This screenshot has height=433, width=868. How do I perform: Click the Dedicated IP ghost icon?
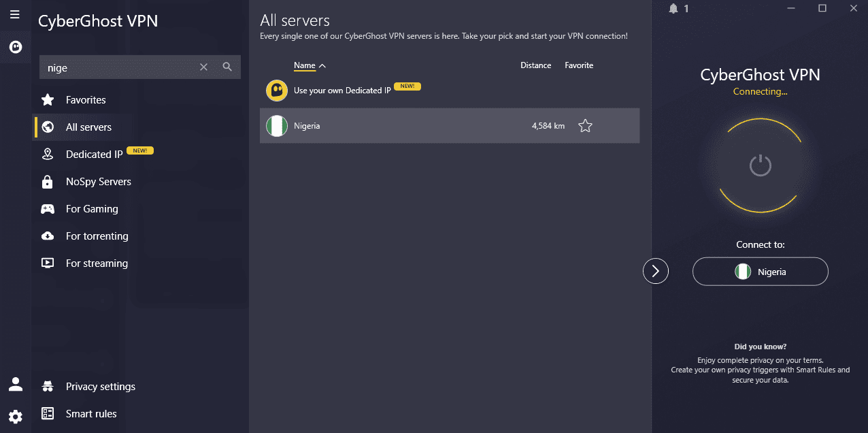[x=276, y=90]
